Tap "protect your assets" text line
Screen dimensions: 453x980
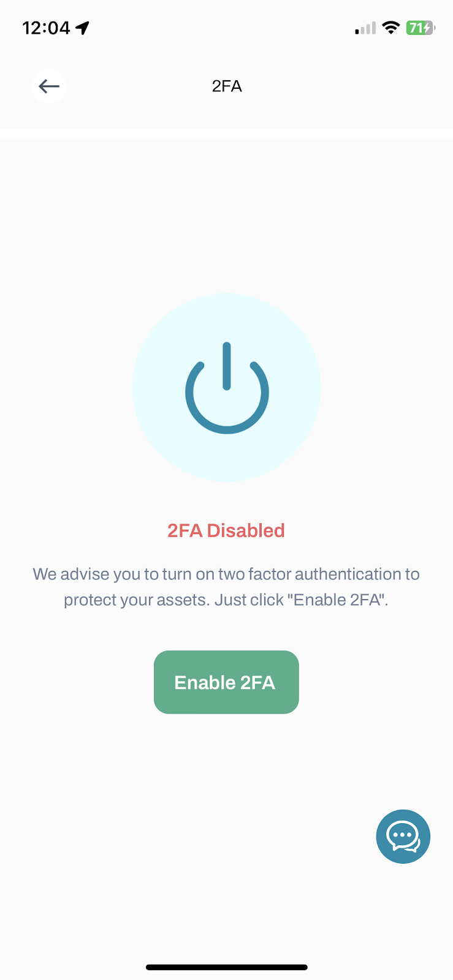(x=136, y=600)
